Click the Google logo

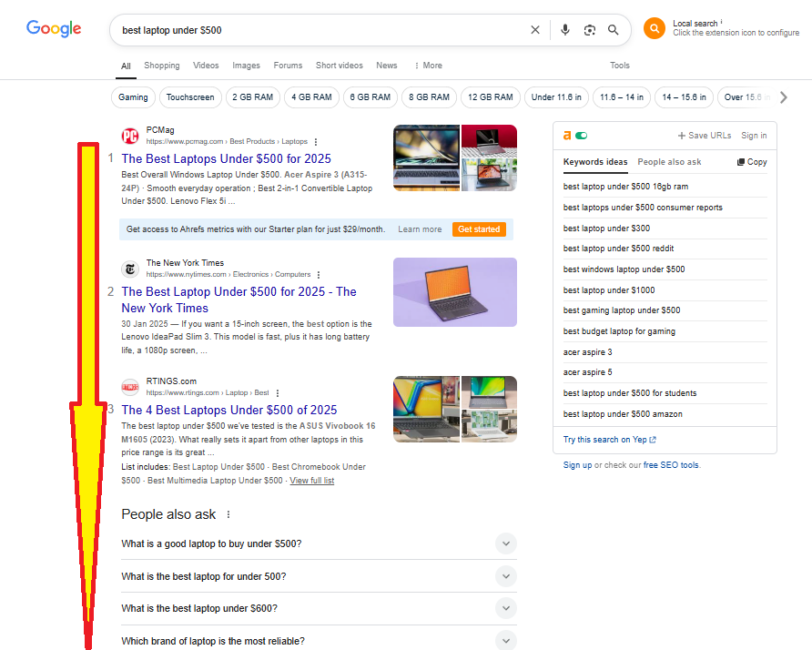54,28
